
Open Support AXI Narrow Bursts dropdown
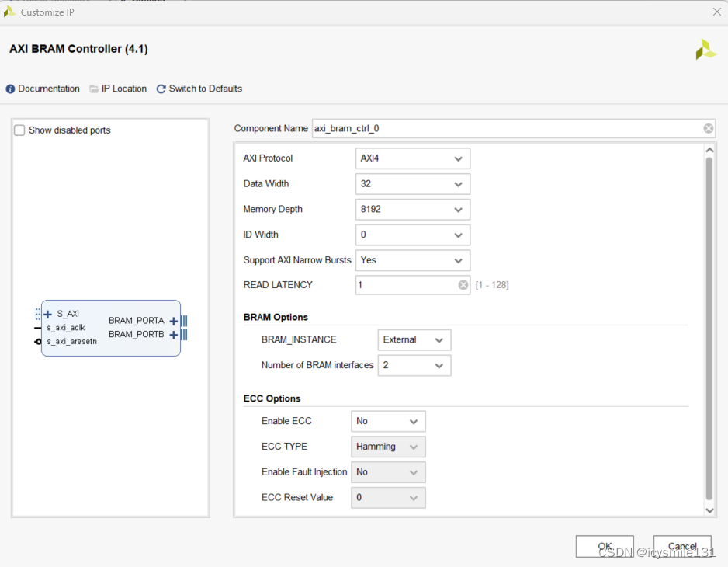pyautogui.click(x=413, y=260)
